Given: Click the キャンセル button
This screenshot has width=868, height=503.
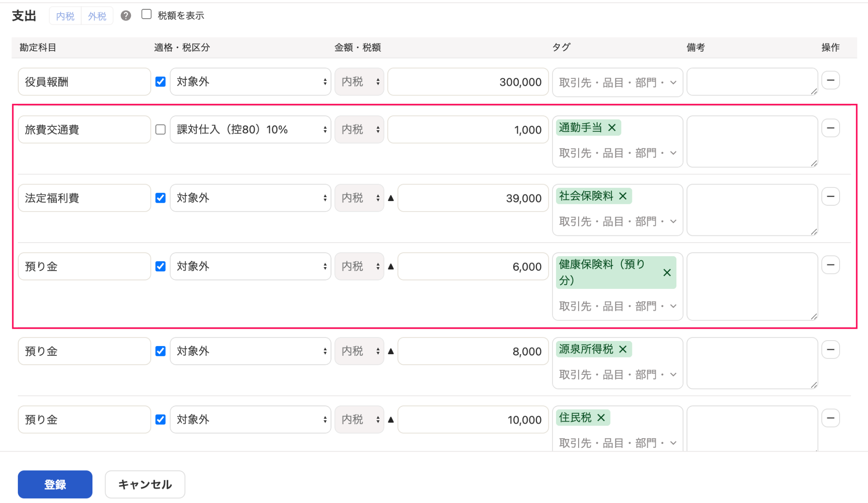Looking at the screenshot, I should pyautogui.click(x=145, y=484).
